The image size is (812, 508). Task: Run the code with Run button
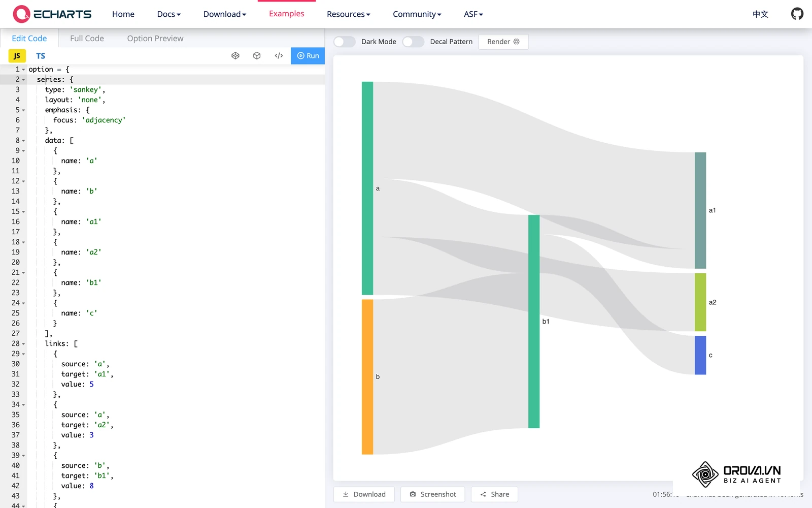click(x=308, y=56)
